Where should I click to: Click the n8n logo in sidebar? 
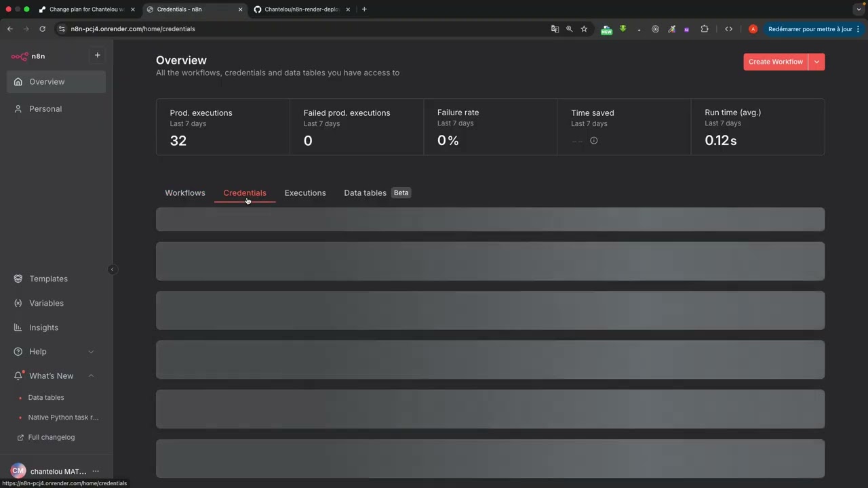[28, 56]
